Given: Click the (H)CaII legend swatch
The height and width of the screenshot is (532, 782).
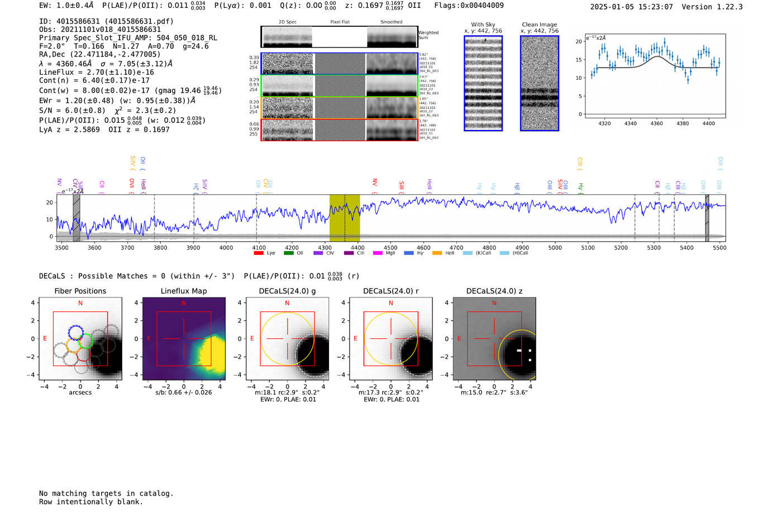Looking at the screenshot, I should point(504,253).
